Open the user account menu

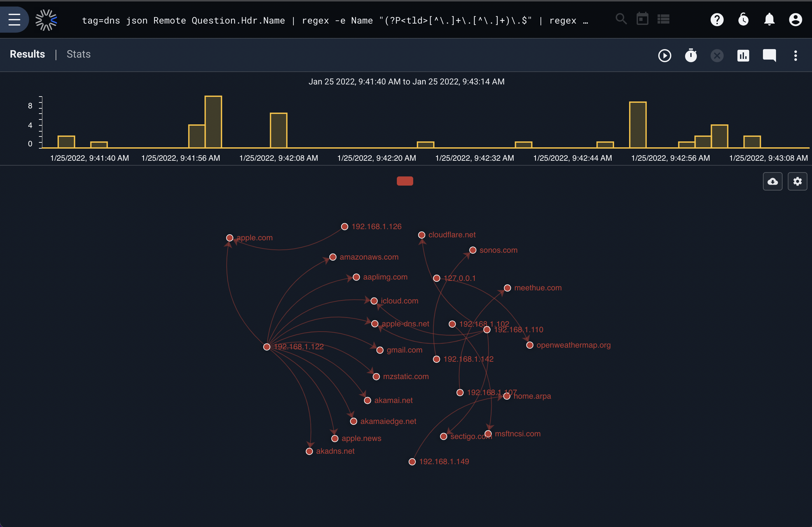(x=795, y=19)
